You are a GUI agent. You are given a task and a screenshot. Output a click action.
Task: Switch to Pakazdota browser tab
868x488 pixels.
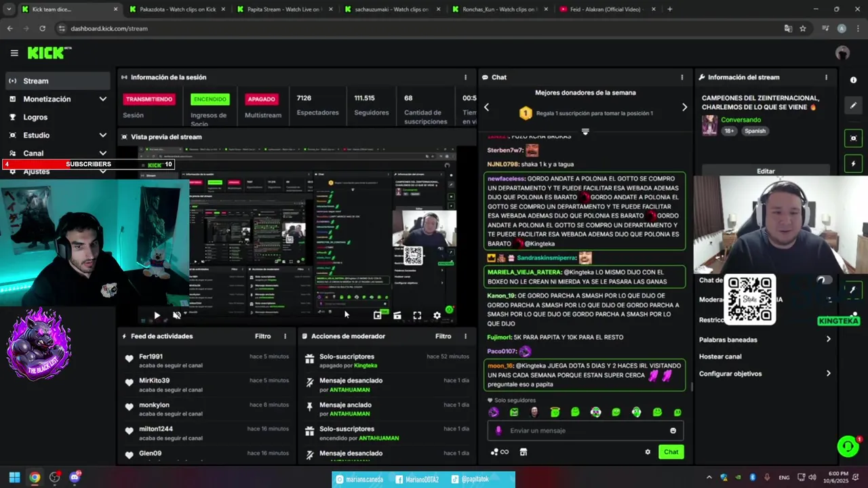coord(178,9)
